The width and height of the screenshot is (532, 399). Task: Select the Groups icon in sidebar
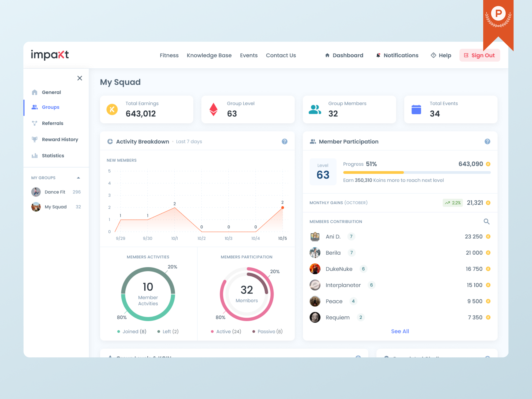tap(35, 107)
